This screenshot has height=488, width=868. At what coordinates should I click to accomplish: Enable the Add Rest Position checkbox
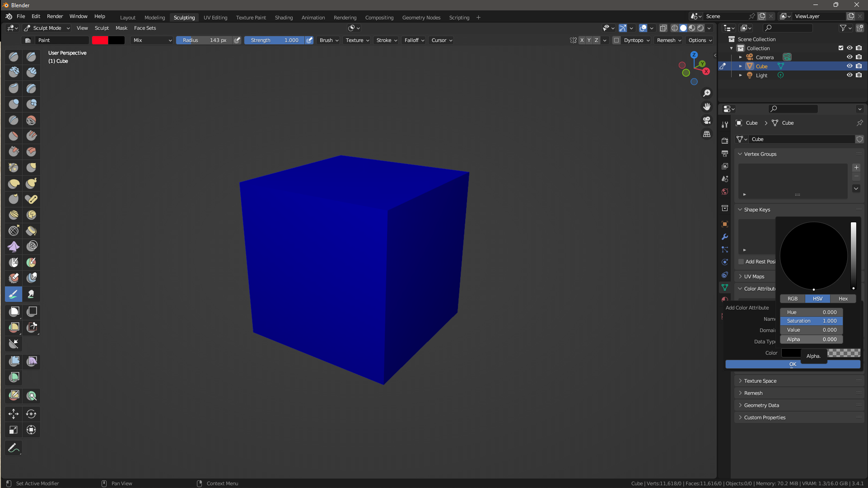(741, 262)
